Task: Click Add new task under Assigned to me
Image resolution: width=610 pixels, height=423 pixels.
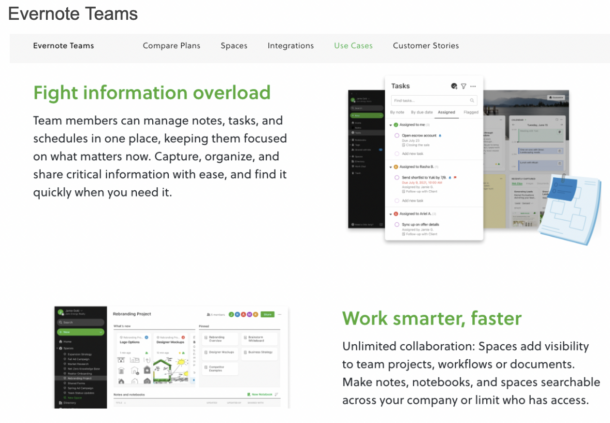Action: pyautogui.click(x=412, y=154)
